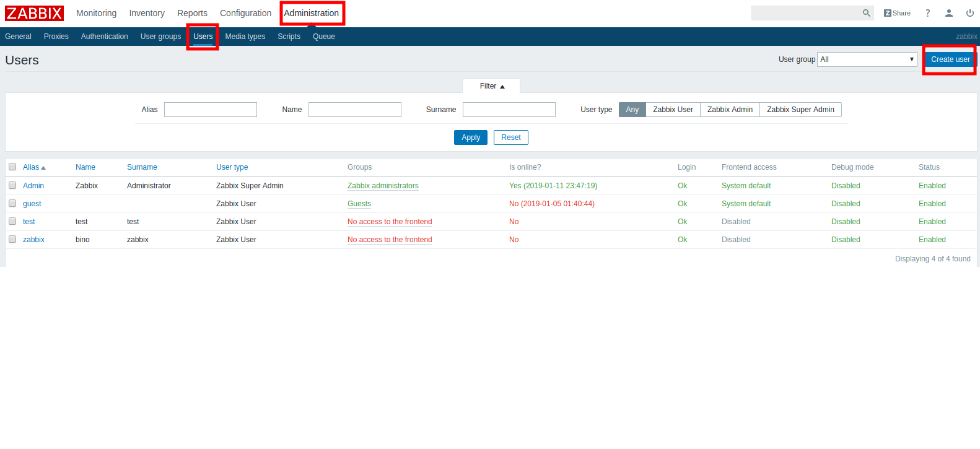Apply the user filter

click(x=471, y=137)
